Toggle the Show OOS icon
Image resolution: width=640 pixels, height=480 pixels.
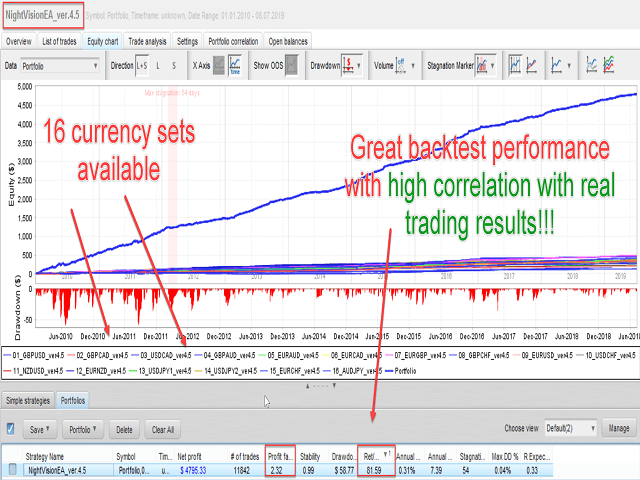click(291, 65)
